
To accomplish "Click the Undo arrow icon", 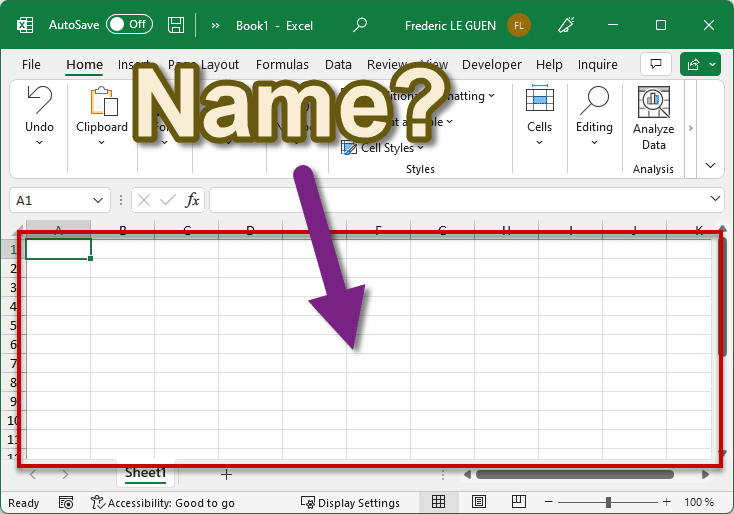I will click(x=39, y=100).
